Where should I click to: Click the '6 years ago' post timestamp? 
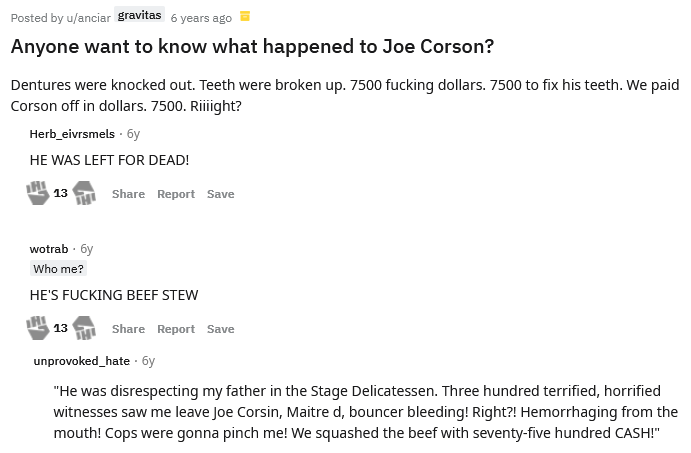201,18
